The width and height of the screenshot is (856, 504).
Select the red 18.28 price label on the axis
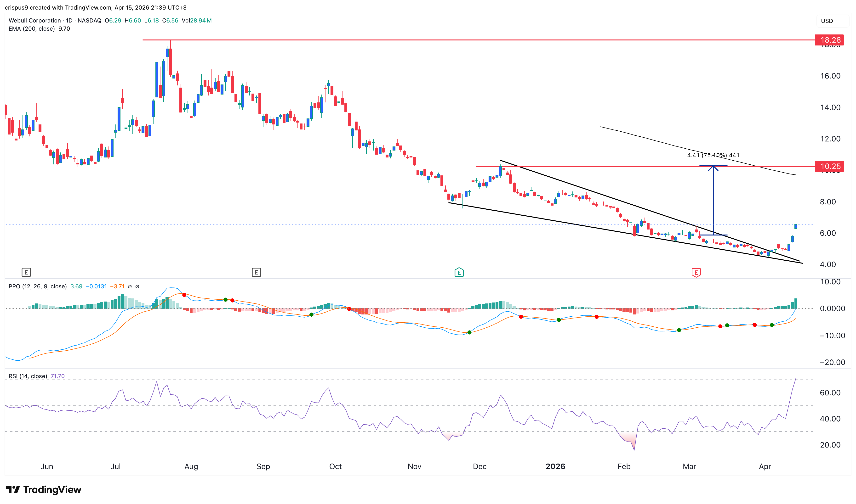pyautogui.click(x=831, y=40)
